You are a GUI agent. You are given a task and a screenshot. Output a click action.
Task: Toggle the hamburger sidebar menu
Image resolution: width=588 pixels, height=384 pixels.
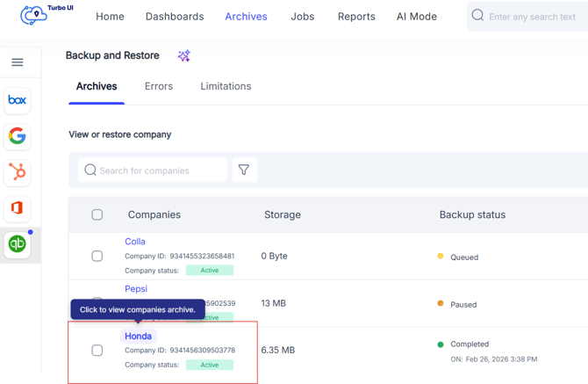click(18, 62)
